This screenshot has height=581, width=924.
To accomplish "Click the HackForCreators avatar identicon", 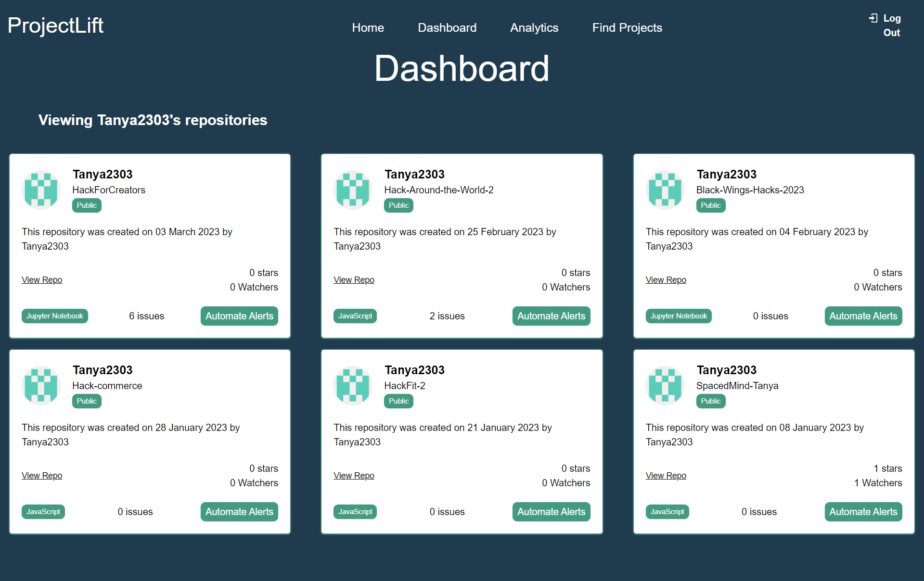I will (41, 189).
